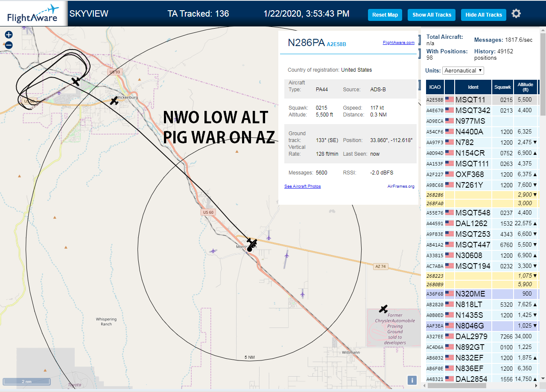Select the N320ME aircraft row
546x392 pixels.
[482, 294]
